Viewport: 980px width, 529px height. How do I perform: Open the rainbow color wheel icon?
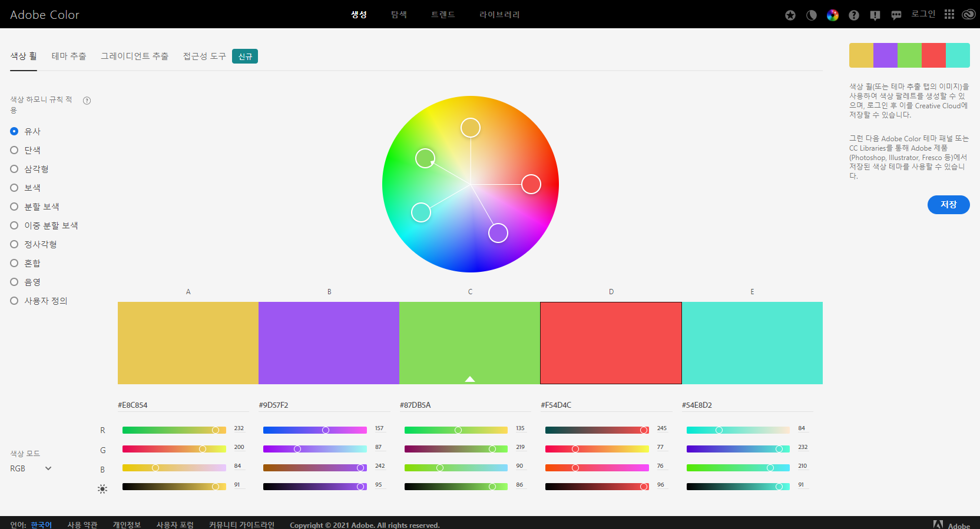[x=833, y=15]
